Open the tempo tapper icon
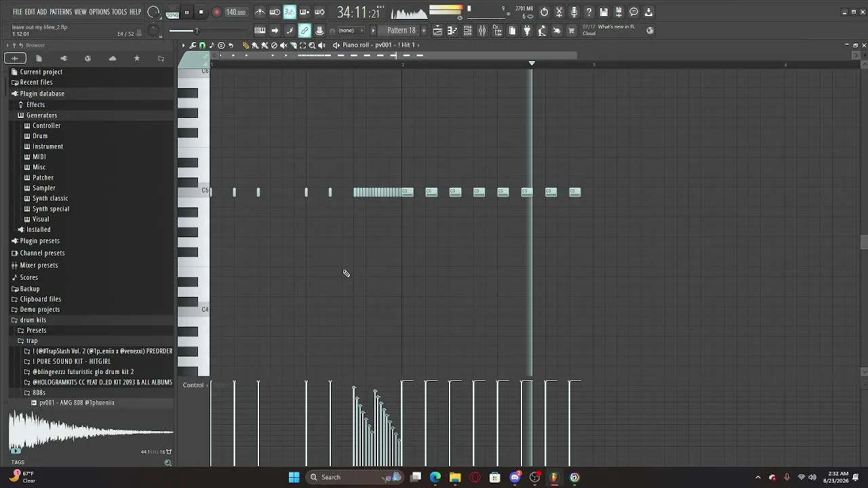868x488 pixels. (541, 30)
